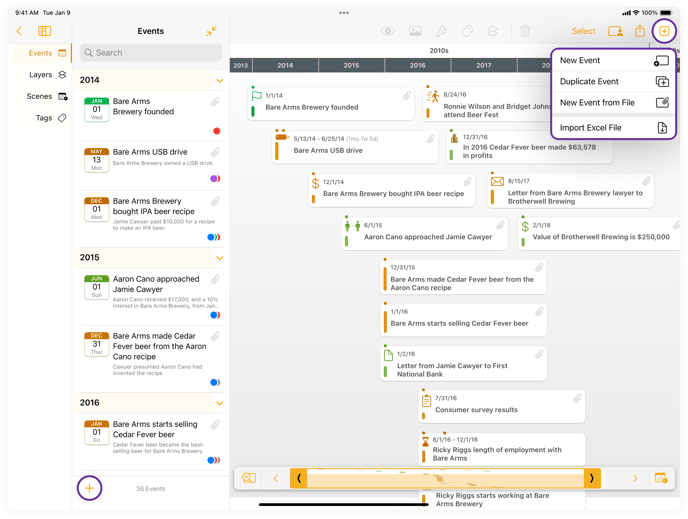Viewport: 688px width, 519px height.
Task: Tap the plus button in the top toolbar
Action: 664,31
